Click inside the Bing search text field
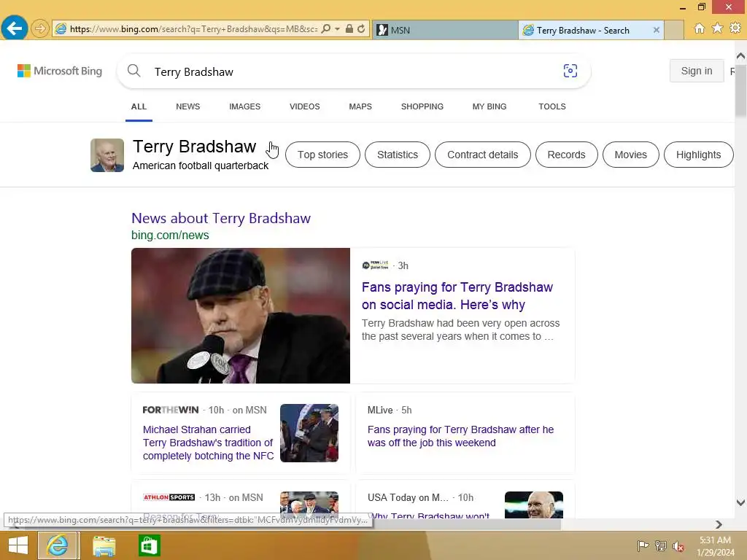Viewport: 747px width, 560px height. [352, 71]
